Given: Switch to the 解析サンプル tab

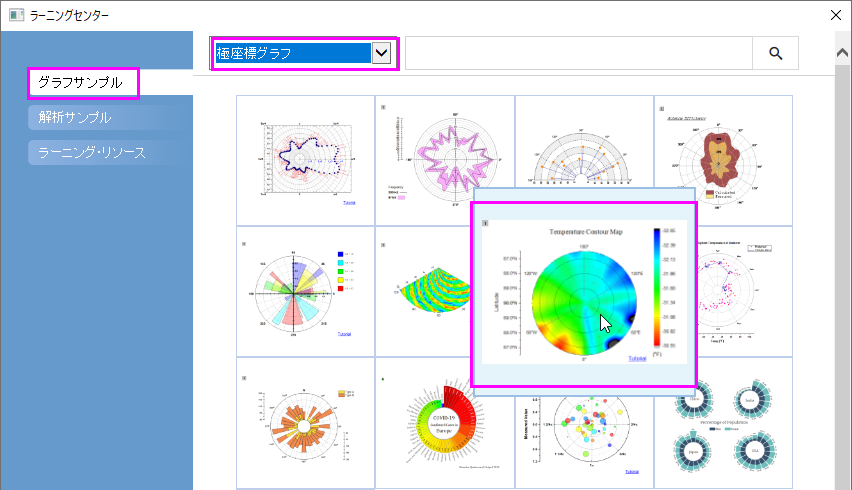Looking at the screenshot, I should [x=75, y=117].
